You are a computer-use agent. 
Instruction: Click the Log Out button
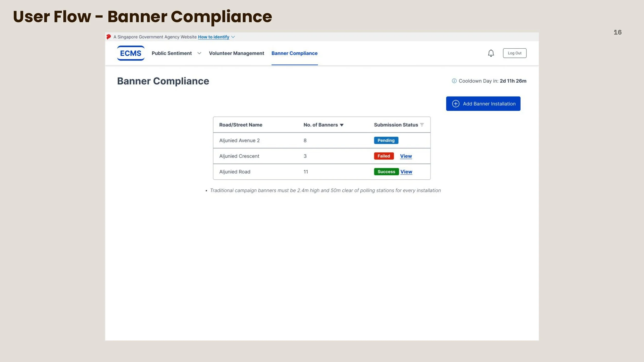tap(514, 53)
